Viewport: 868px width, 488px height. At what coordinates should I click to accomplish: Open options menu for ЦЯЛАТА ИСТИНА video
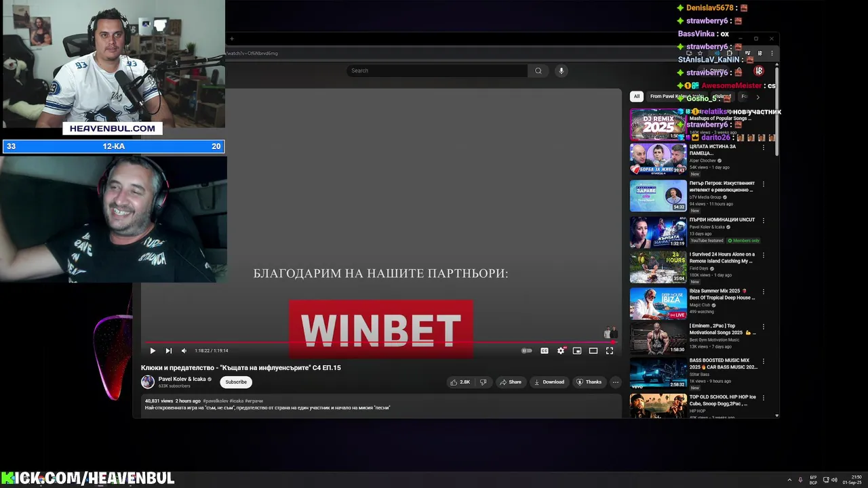[764, 148]
